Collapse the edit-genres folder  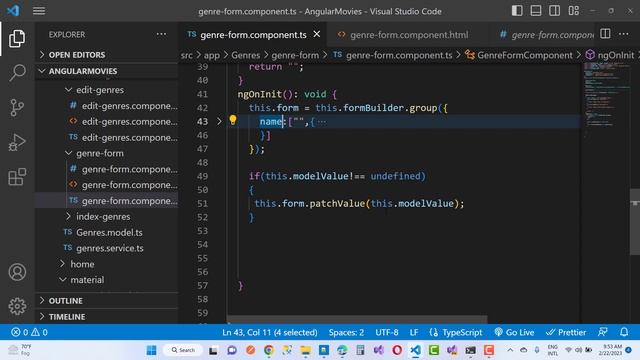click(x=100, y=90)
